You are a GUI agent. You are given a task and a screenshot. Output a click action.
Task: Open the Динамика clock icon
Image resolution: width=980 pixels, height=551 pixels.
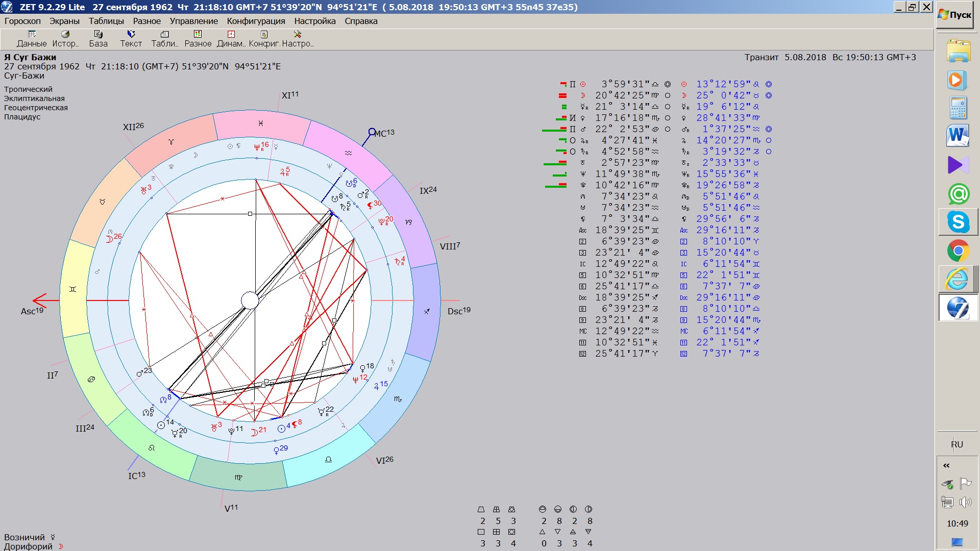click(x=231, y=38)
